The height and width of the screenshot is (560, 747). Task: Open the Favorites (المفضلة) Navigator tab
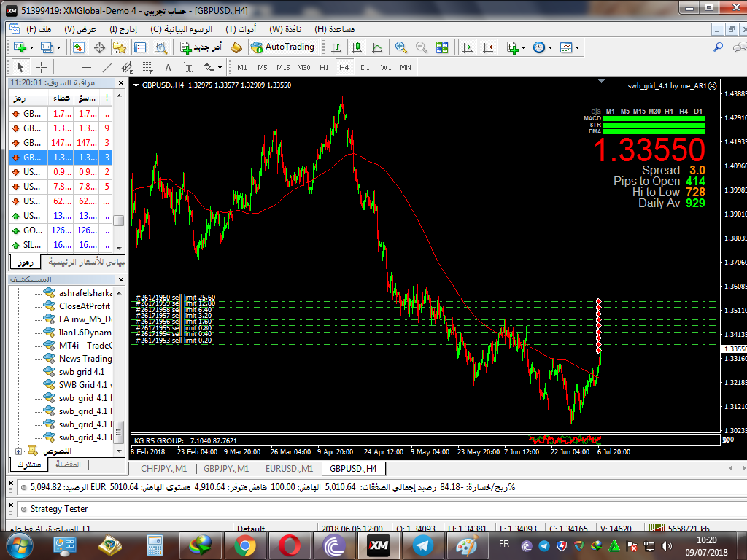pos(68,464)
